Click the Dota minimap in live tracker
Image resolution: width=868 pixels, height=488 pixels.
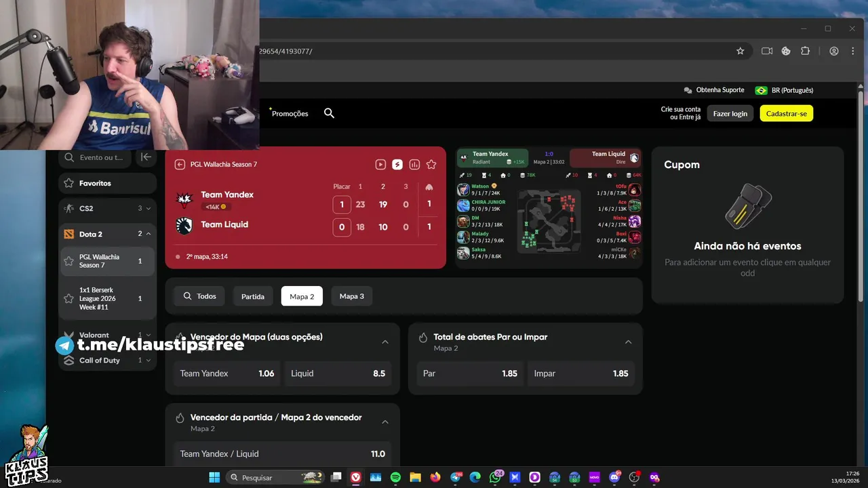click(548, 221)
